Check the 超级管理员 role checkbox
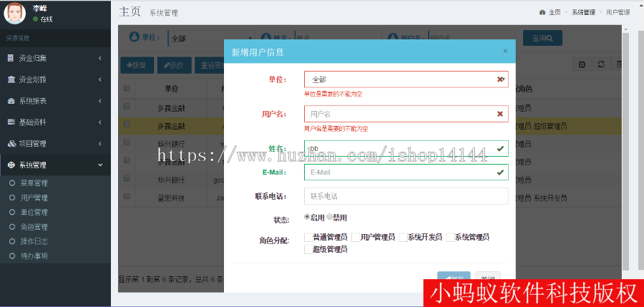This screenshot has height=307, width=644. click(x=308, y=249)
